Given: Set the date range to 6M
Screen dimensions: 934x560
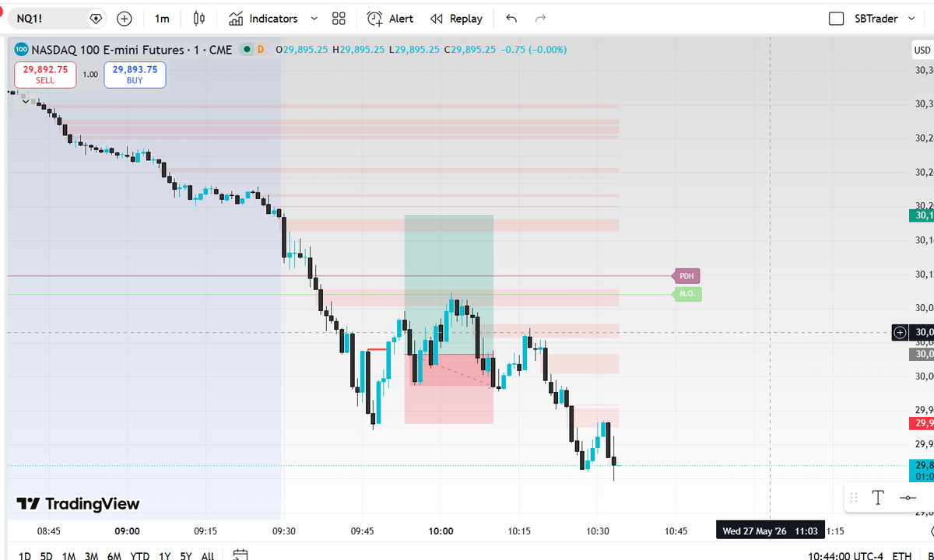Looking at the screenshot, I should click(114, 555).
